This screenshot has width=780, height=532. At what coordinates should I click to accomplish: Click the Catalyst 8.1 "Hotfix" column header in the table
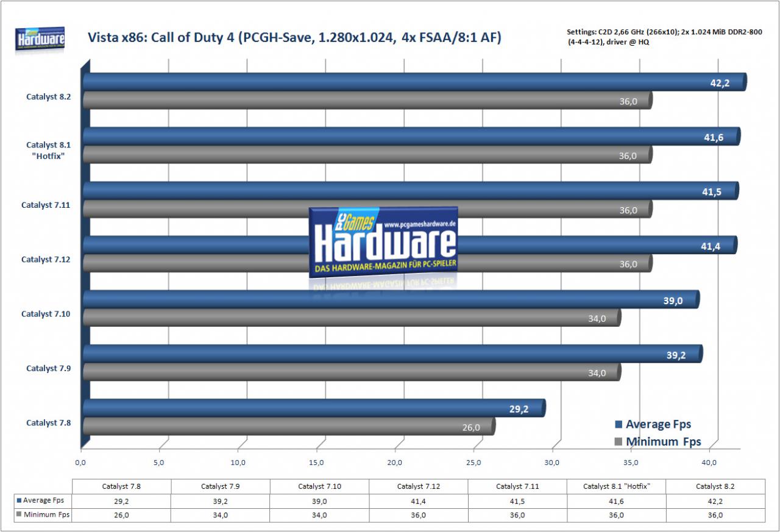pos(615,486)
